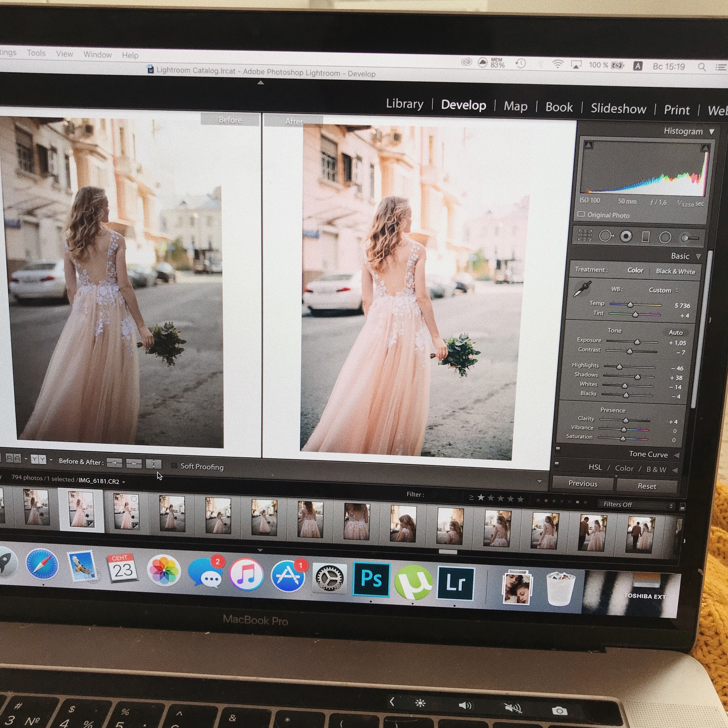Open System Preferences in the dock

pyautogui.click(x=330, y=578)
